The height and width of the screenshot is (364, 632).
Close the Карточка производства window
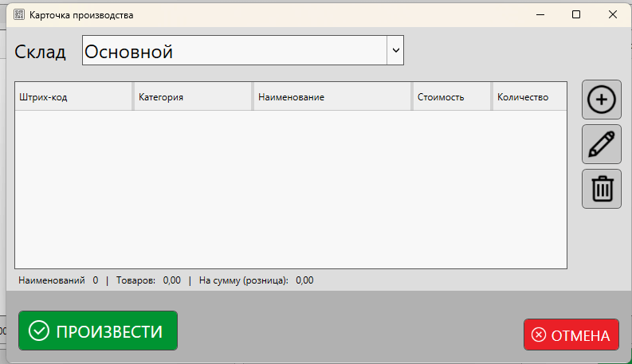pos(613,15)
